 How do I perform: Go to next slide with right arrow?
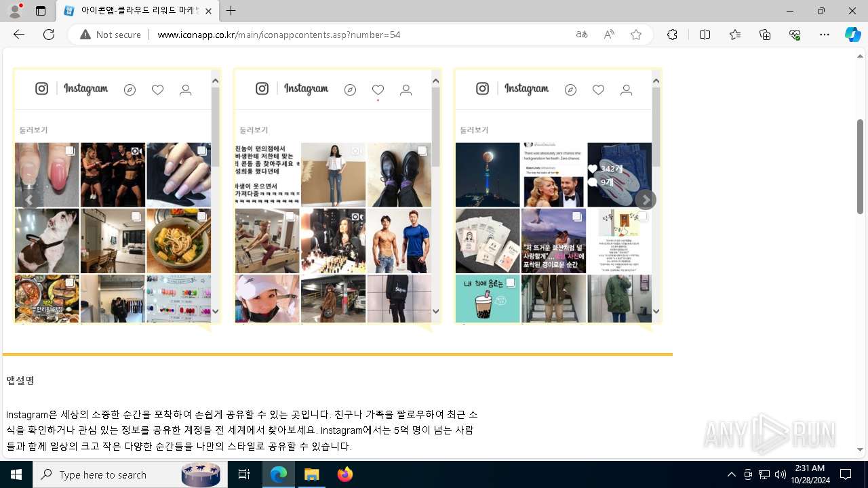point(646,199)
